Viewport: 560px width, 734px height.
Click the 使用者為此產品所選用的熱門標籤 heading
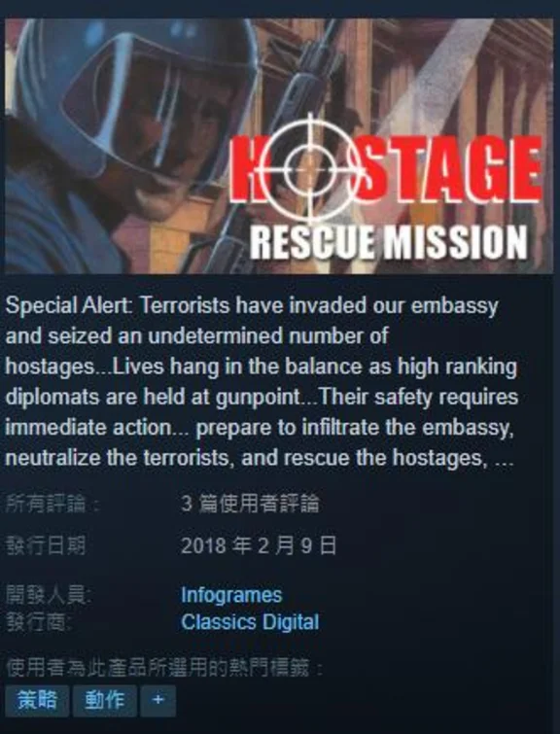click(x=164, y=668)
